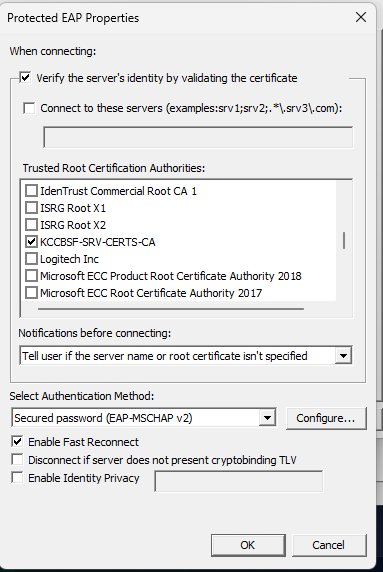
Task: Click the certificate list horizontal scrollbar
Action: click(171, 309)
